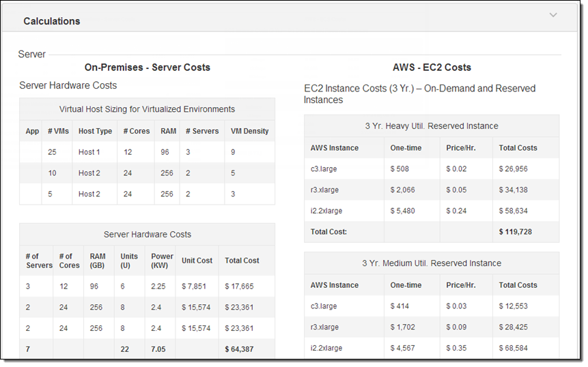This screenshot has height=367, width=588.
Task: Select the $ 34,138 total cost
Action: click(x=513, y=190)
